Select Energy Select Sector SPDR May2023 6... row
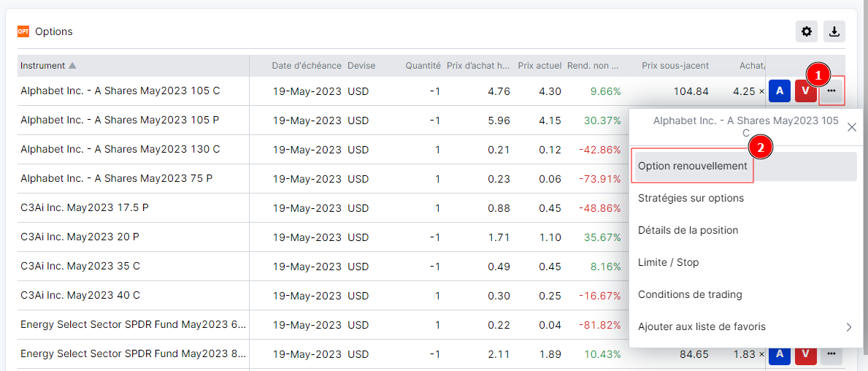 click(x=132, y=325)
